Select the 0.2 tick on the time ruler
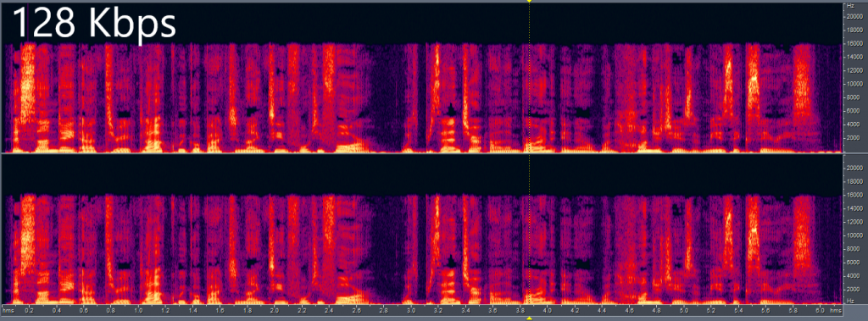The width and height of the screenshot is (868, 321). point(30,311)
